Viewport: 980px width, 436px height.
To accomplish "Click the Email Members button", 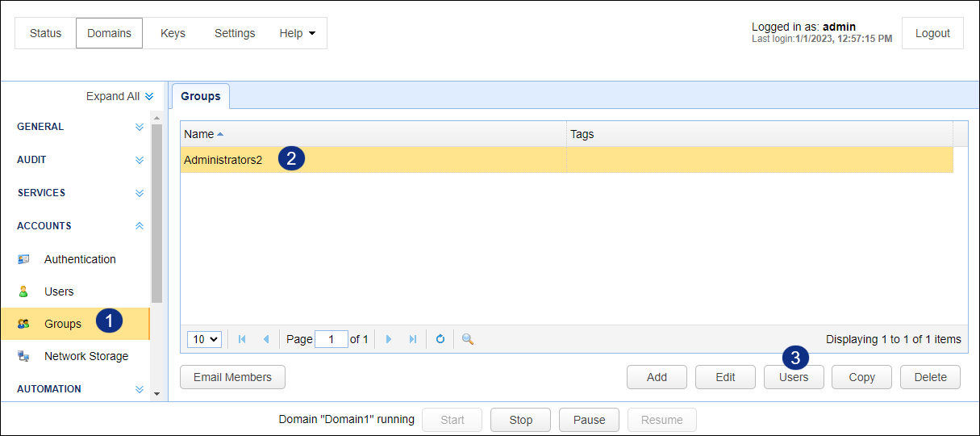I will pyautogui.click(x=233, y=377).
